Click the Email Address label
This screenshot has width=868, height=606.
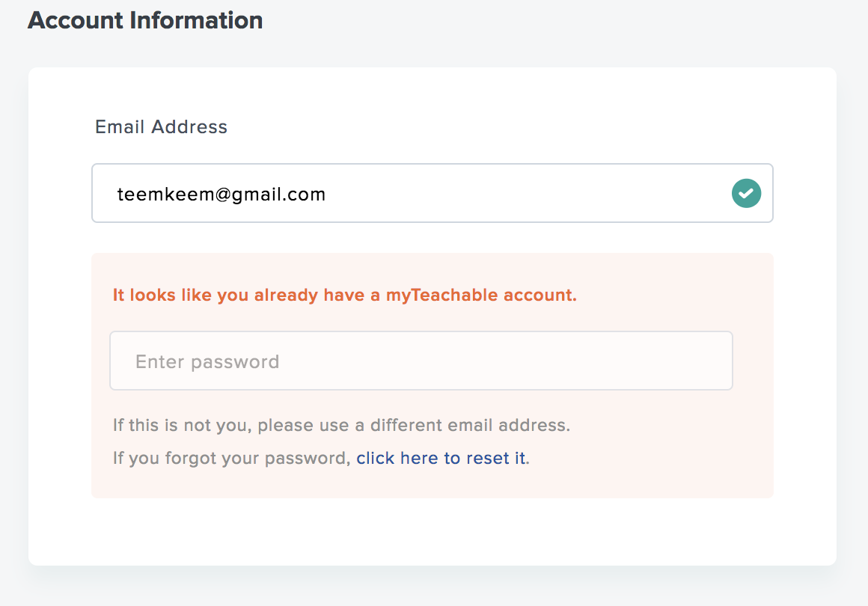click(161, 126)
